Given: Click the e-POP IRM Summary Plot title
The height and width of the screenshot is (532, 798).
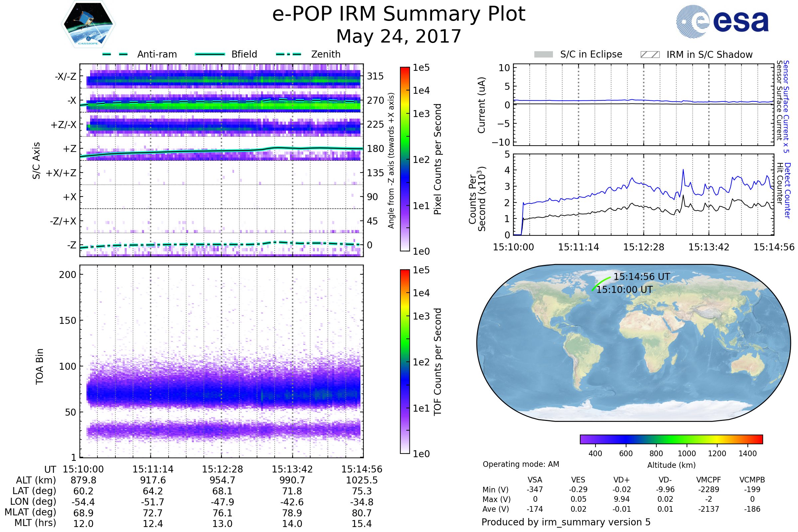Looking at the screenshot, I should pyautogui.click(x=399, y=14).
